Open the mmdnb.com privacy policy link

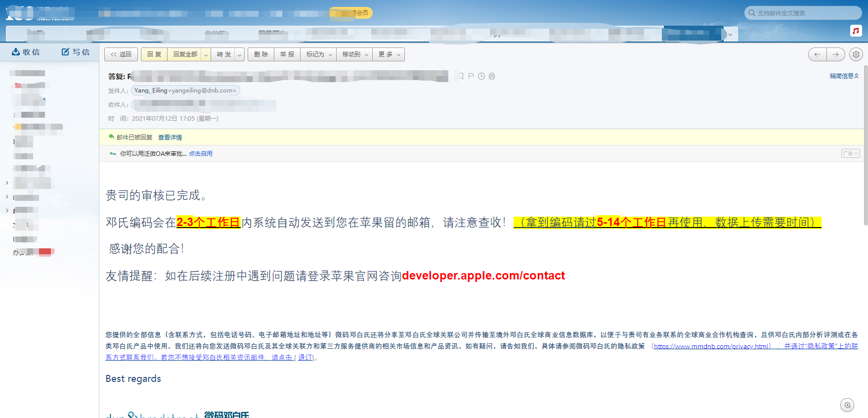click(712, 346)
